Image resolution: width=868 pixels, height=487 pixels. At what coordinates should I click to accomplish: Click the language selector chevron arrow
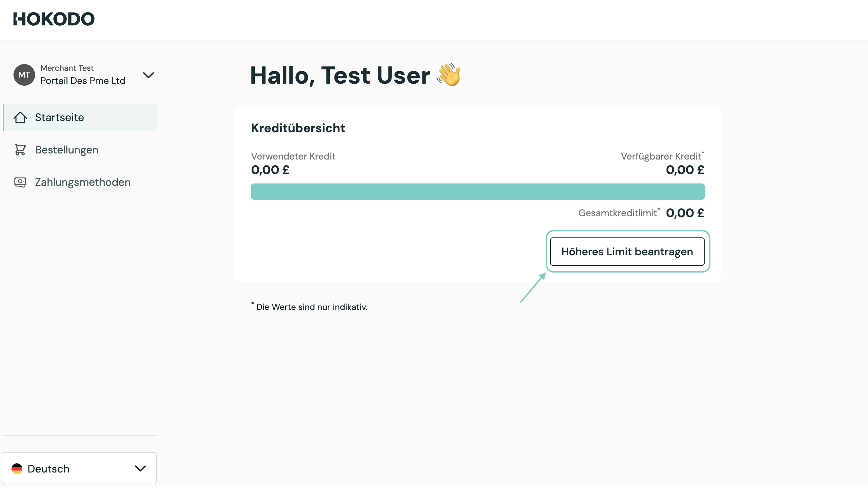[x=140, y=468]
